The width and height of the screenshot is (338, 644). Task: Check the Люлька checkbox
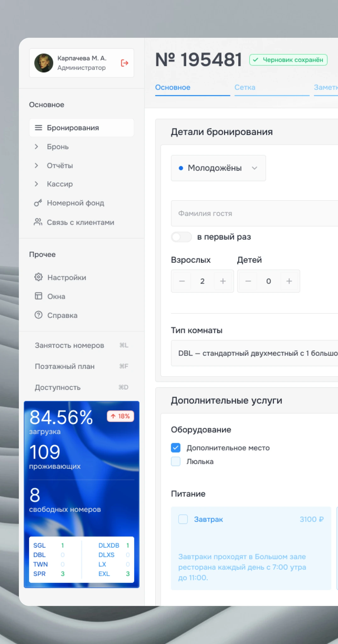176,461
